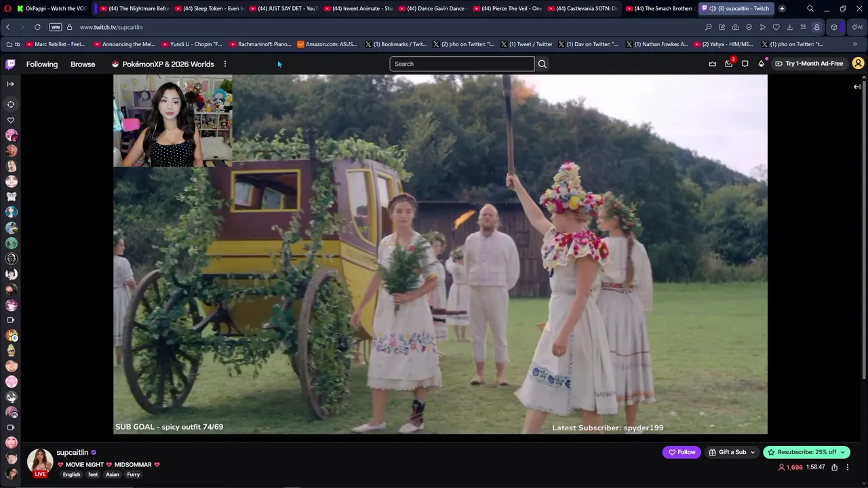The image size is (868, 488).
Task: Open the tb bookmarks folder
Action: tap(13, 44)
